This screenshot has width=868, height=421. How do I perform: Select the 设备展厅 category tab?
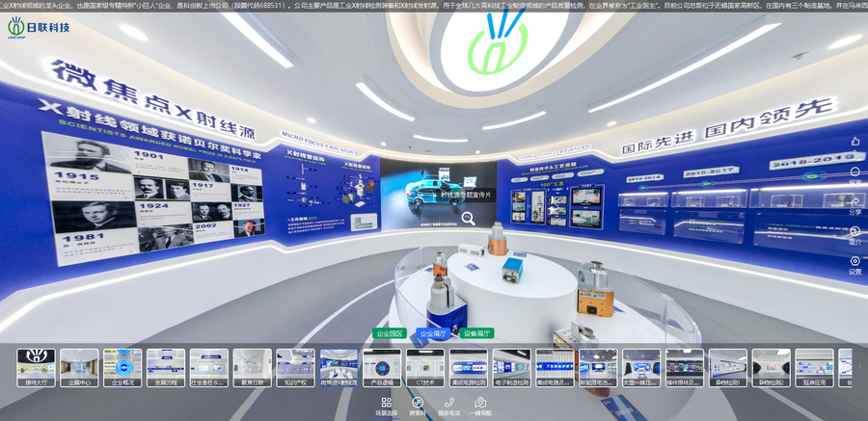(476, 333)
